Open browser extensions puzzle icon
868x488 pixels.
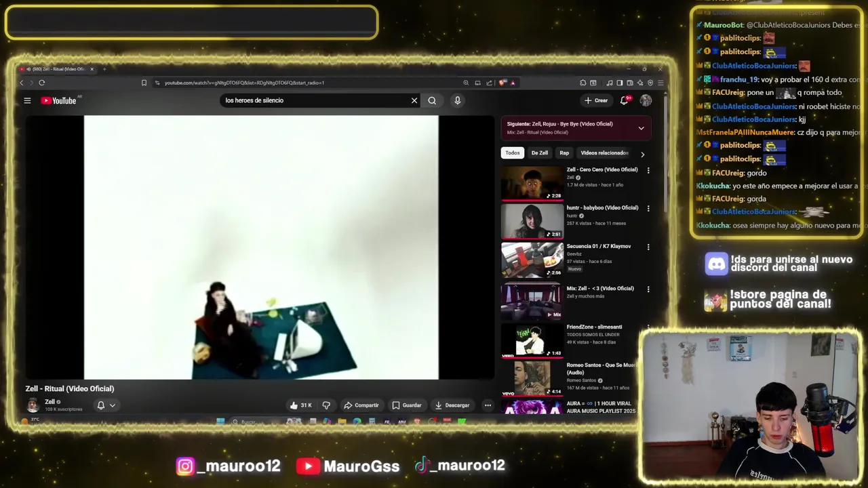coord(583,83)
